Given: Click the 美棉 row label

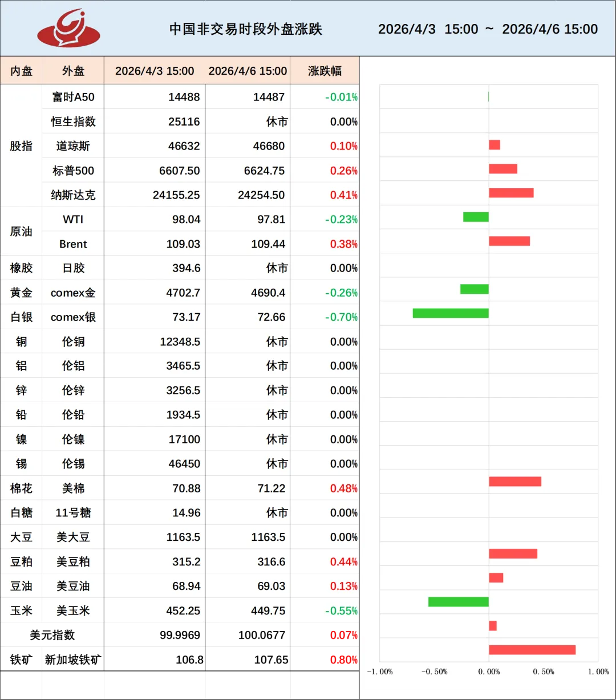Looking at the screenshot, I should coord(73,488).
